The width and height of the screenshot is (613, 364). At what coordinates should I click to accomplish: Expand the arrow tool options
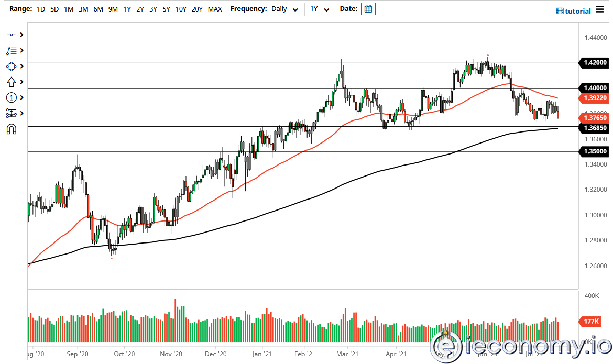21,82
